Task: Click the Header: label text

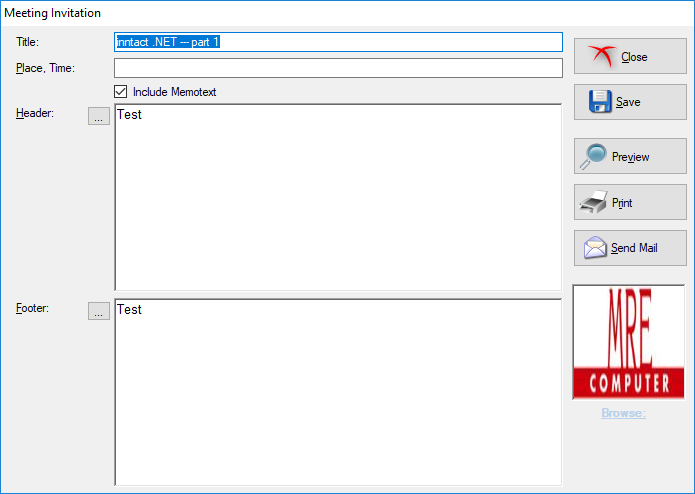Action: click(35, 113)
